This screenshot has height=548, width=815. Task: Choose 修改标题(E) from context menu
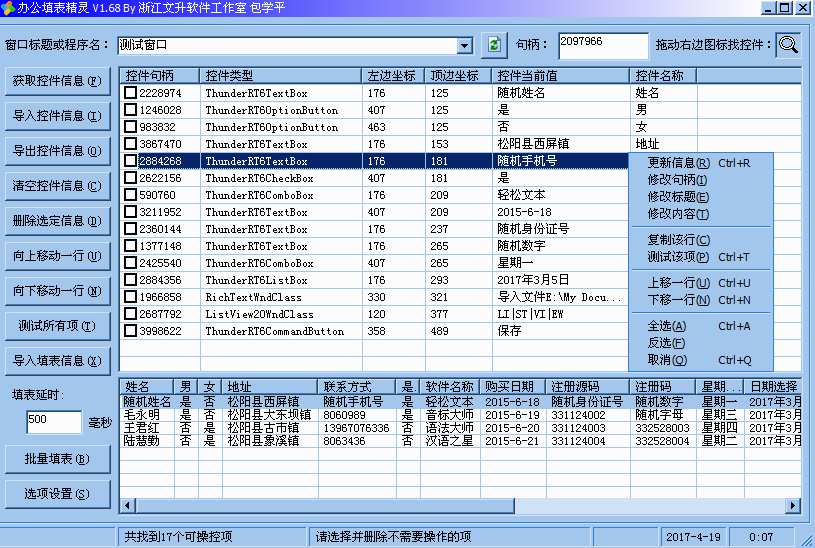700,197
